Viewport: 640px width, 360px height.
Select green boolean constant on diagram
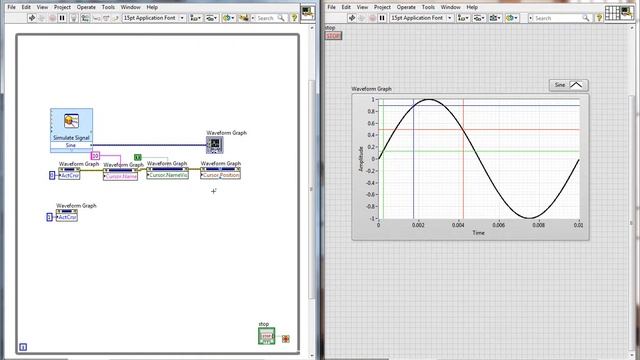138,157
